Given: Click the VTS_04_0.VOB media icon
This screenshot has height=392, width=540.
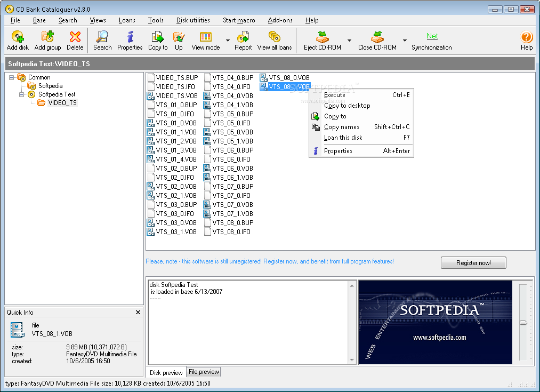Looking at the screenshot, I should tap(207, 96).
